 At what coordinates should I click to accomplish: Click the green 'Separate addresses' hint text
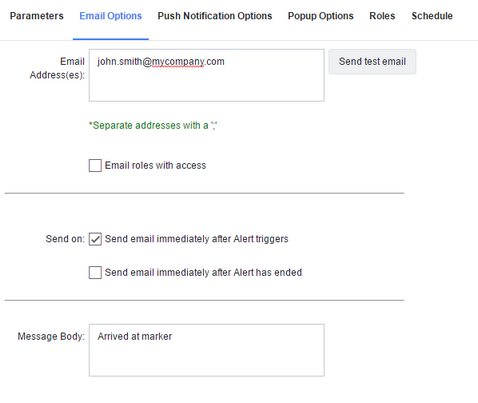[153, 125]
